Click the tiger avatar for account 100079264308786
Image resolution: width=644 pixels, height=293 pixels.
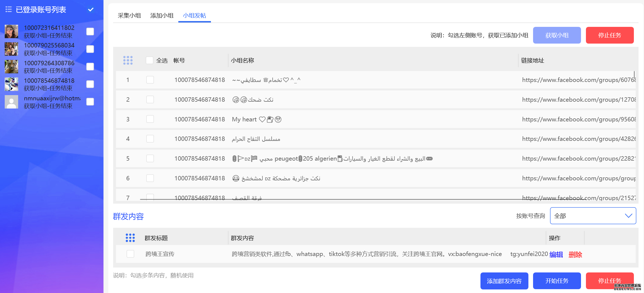12,67
